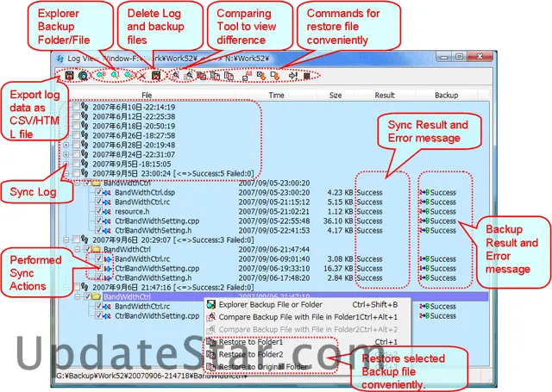This screenshot has width=552, height=392.
Task: Click the icon beside Restore to Folder1 menu entry
Action: click(211, 342)
